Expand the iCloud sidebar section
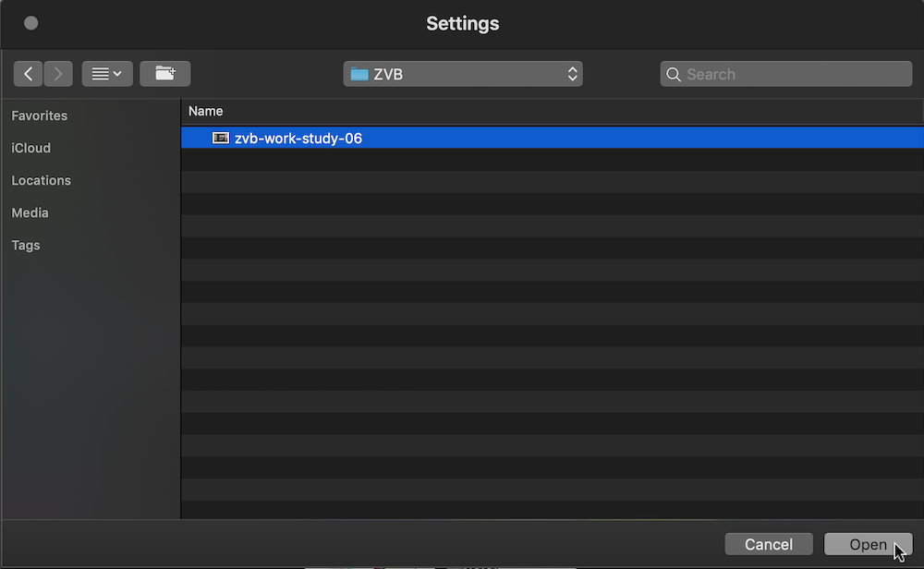924x569 pixels. pos(31,148)
